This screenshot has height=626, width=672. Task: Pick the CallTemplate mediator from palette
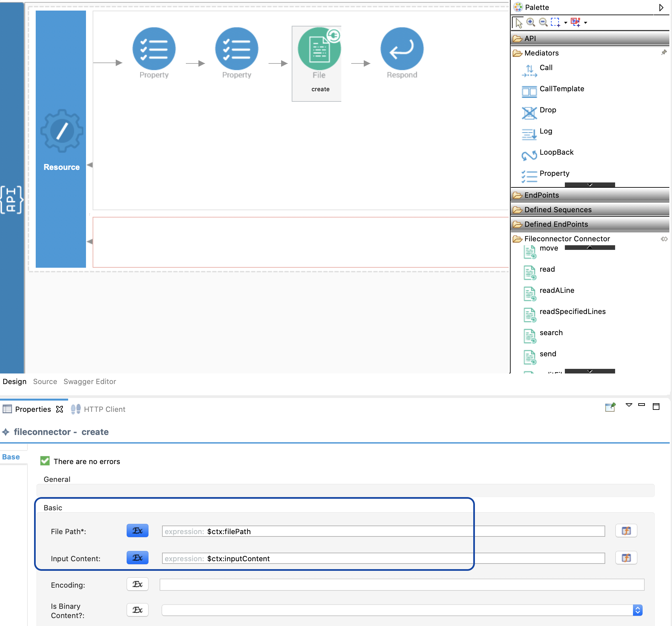553,91
